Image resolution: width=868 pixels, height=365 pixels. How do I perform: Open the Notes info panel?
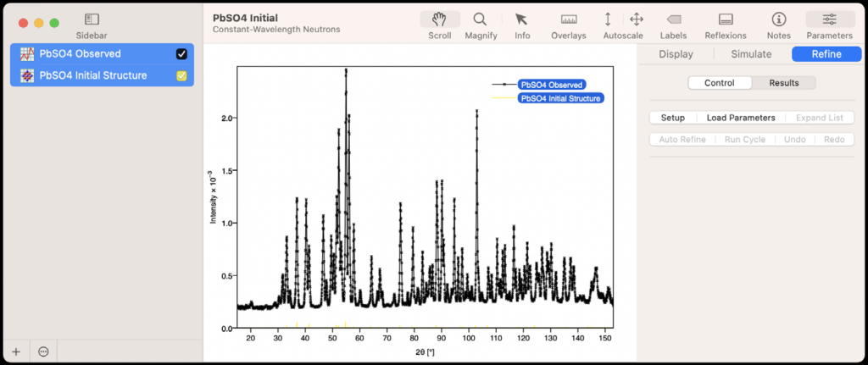click(778, 19)
